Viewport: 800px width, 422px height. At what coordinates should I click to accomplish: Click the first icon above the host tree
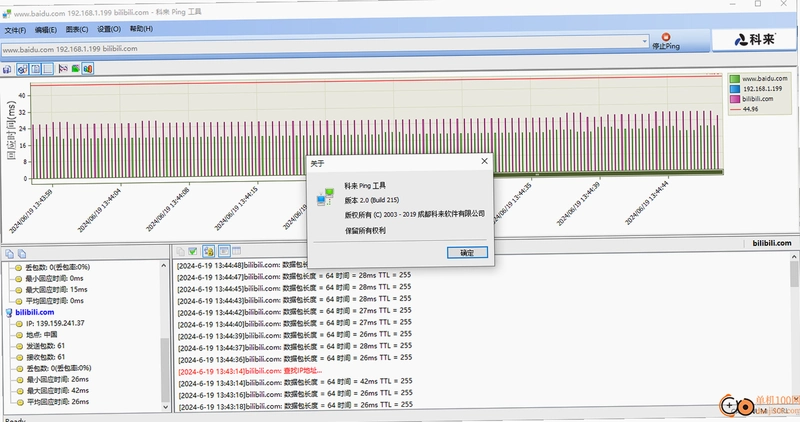coord(10,253)
